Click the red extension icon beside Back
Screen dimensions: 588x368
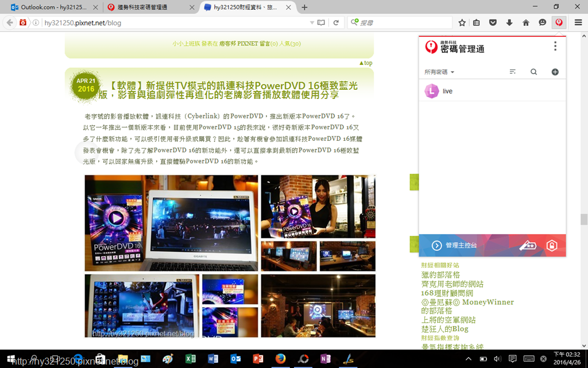point(23,22)
